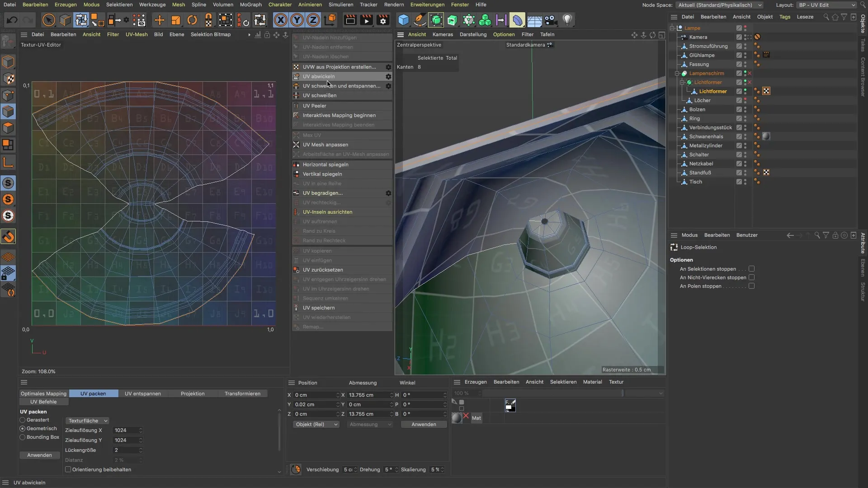Click the Schwanenhals material tag sphere

tap(766, 136)
